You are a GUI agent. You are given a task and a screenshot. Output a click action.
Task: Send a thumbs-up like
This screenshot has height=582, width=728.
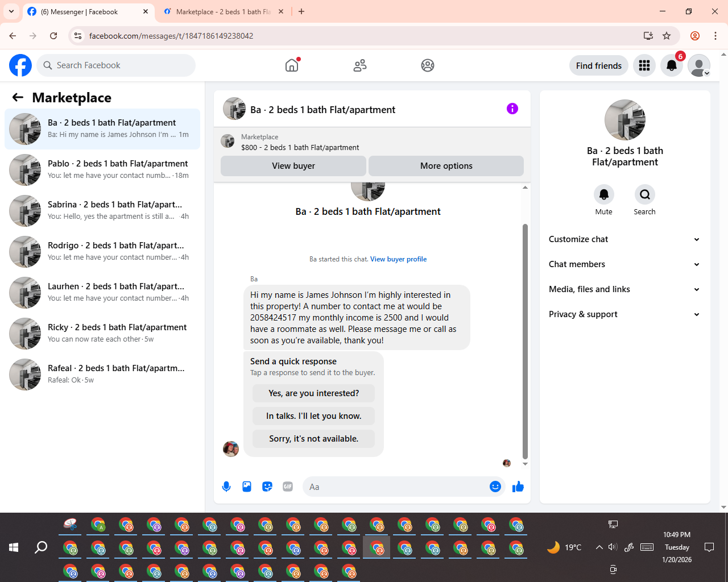(518, 487)
